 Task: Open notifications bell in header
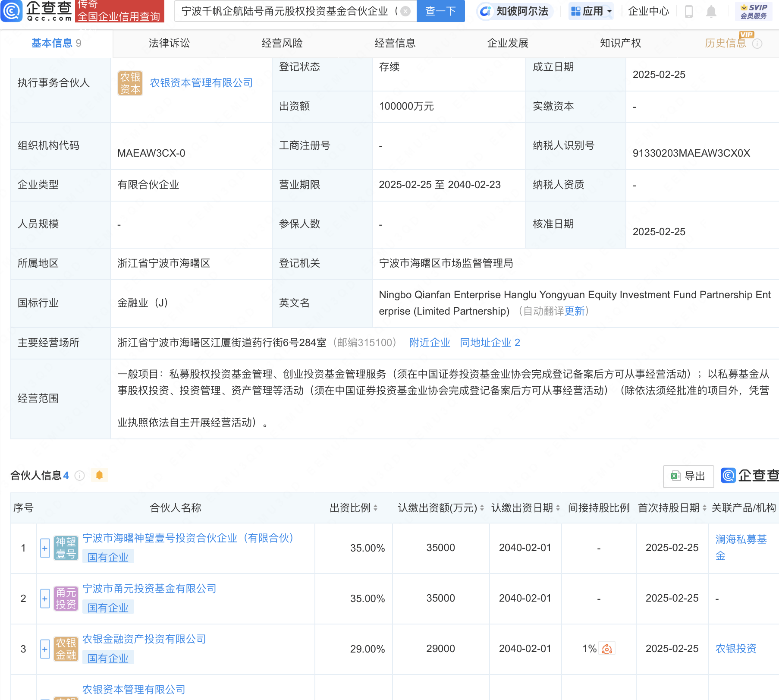tap(711, 12)
